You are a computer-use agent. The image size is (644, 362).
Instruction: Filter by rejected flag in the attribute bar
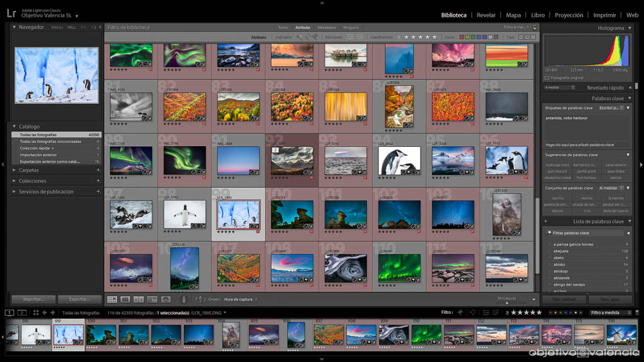click(315, 37)
